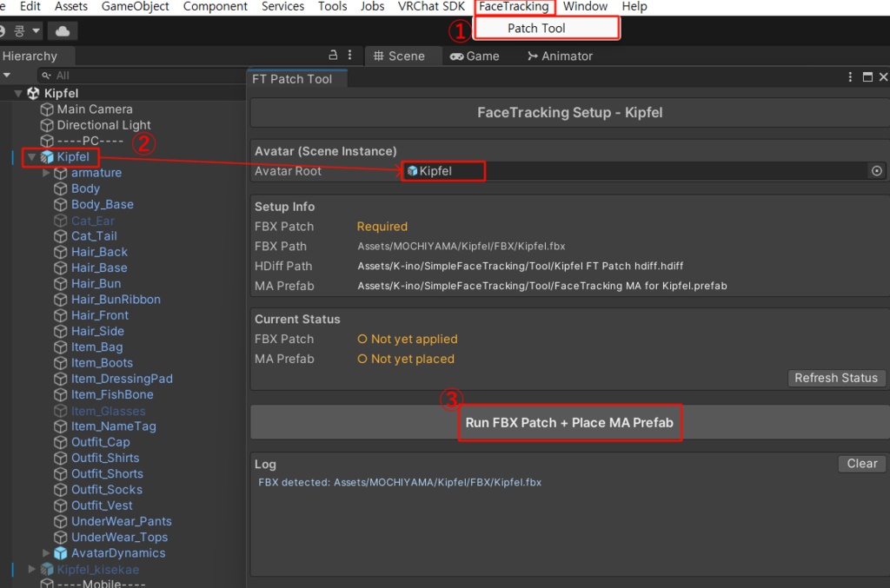Click the Directional Light cube icon
Viewport: 890px width, 588px height.
[47, 125]
